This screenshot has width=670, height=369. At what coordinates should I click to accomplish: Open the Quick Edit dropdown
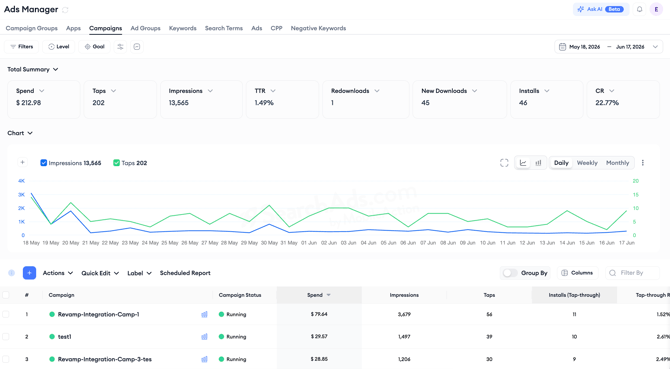(100, 273)
